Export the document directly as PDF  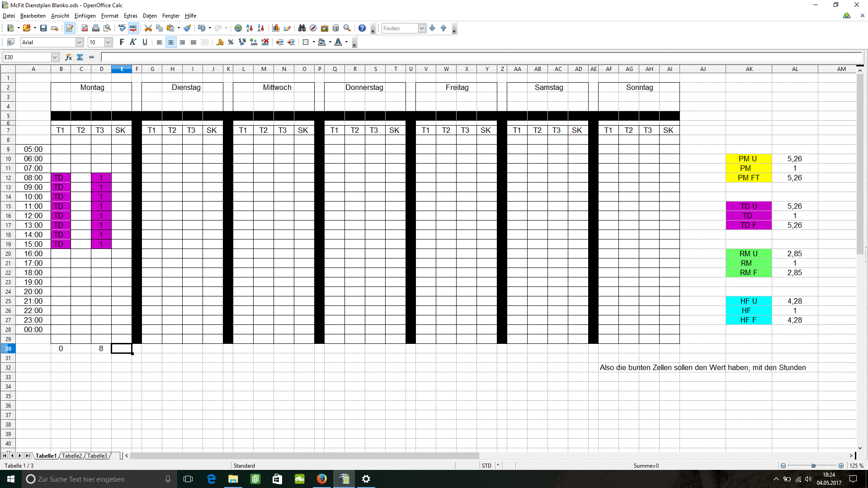(85, 28)
